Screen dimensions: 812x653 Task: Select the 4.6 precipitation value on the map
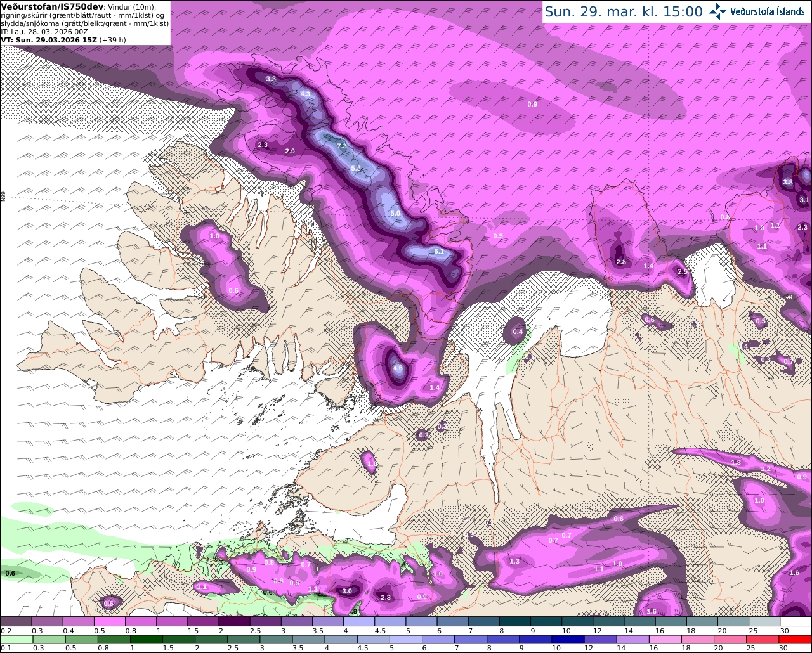pyautogui.click(x=398, y=368)
